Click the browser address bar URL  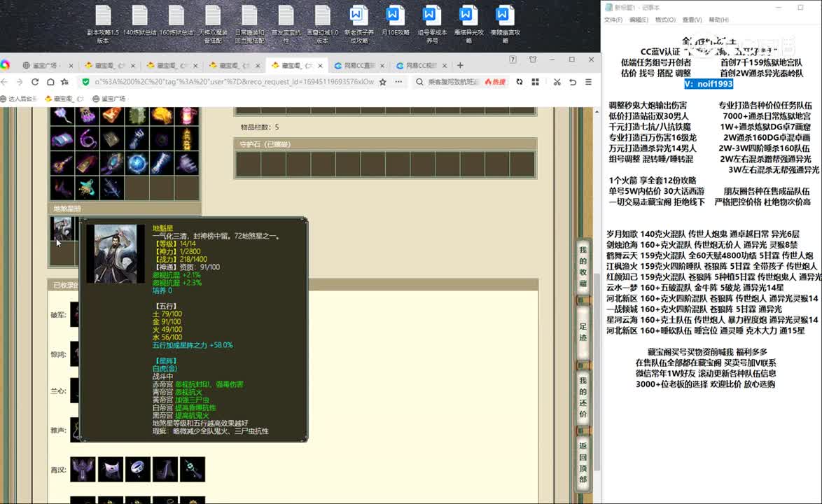[x=235, y=82]
